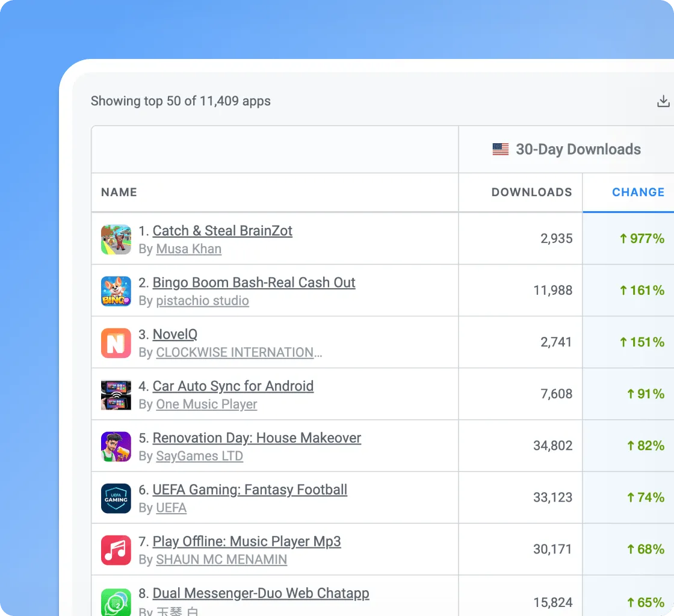Open Car Auto Sync for Android link
Screen dimensions: 674x616
[x=233, y=386]
